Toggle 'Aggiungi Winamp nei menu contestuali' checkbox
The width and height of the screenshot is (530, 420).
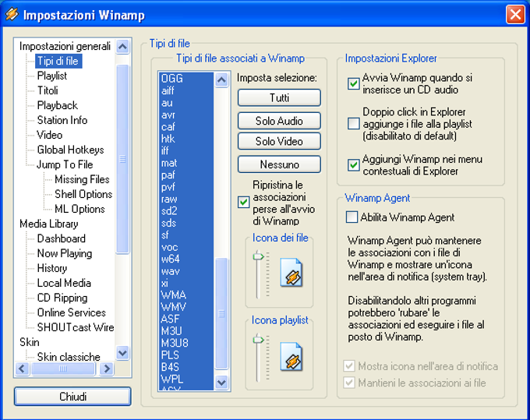pyautogui.click(x=354, y=165)
